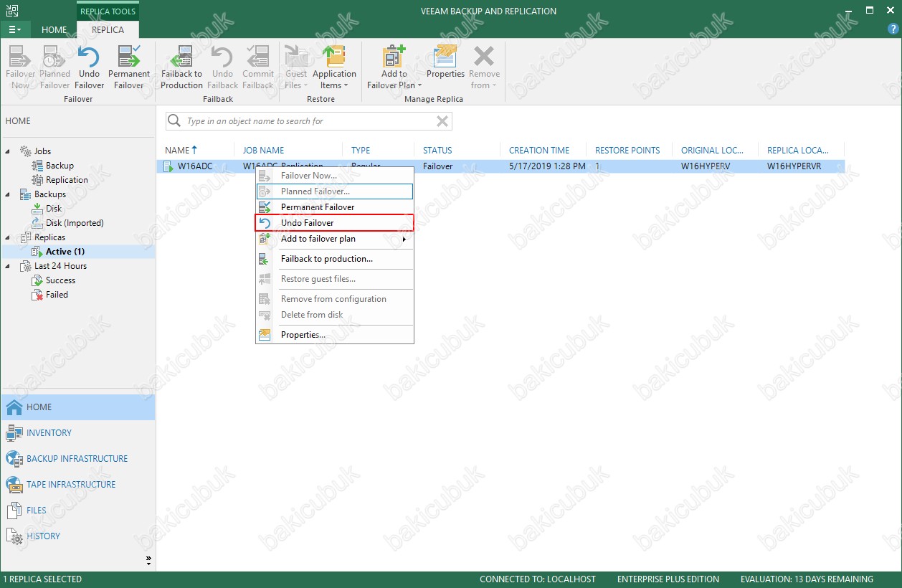This screenshot has width=902, height=588.
Task: Open the BACKUP INFRASTRUCTURE view
Action: coord(77,458)
